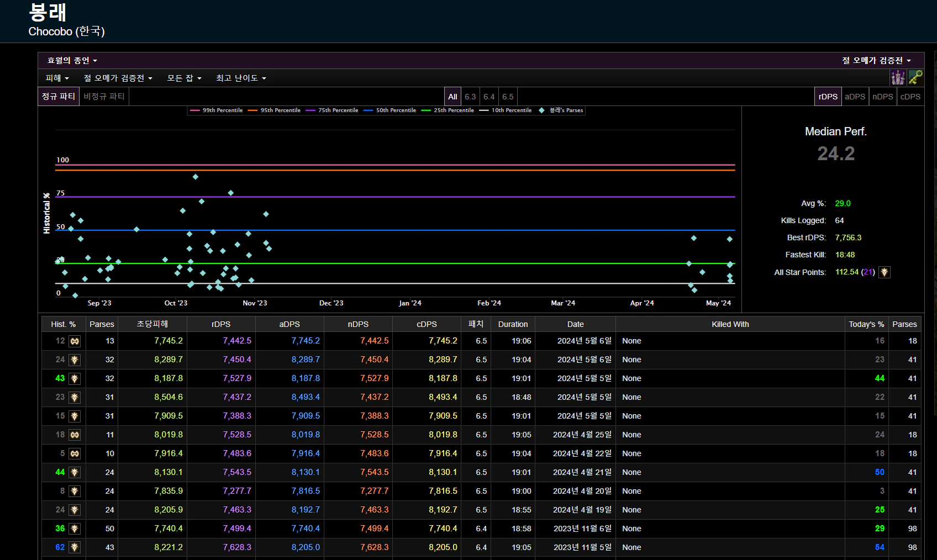Select the aDPS metric toggle
This screenshot has height=560, width=937.
[855, 97]
